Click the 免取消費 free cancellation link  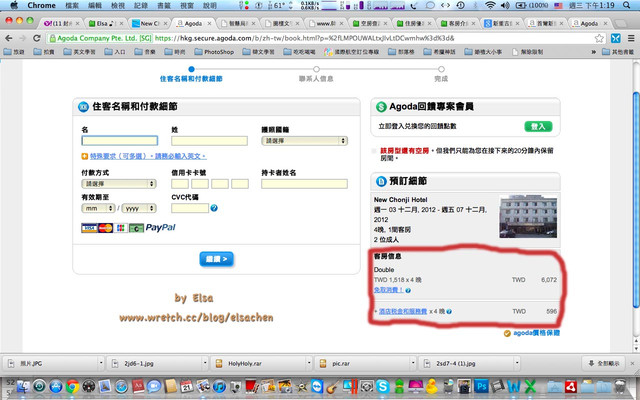(389, 290)
